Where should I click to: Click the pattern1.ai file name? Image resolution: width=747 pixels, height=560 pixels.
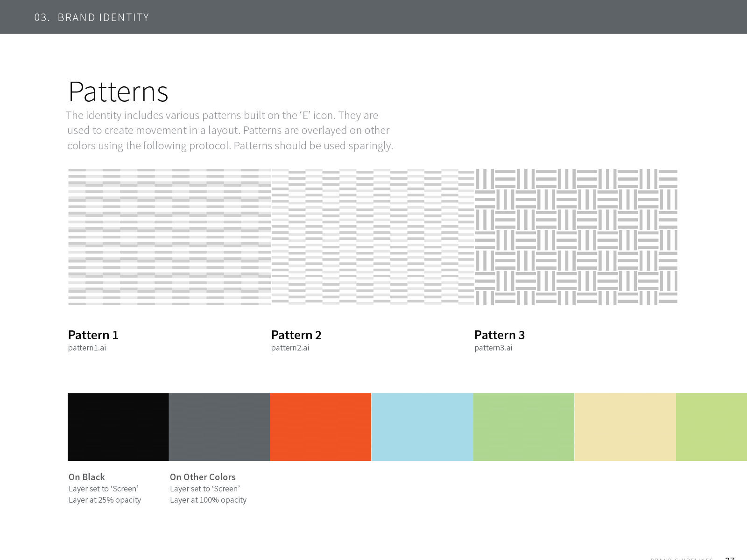(x=87, y=348)
